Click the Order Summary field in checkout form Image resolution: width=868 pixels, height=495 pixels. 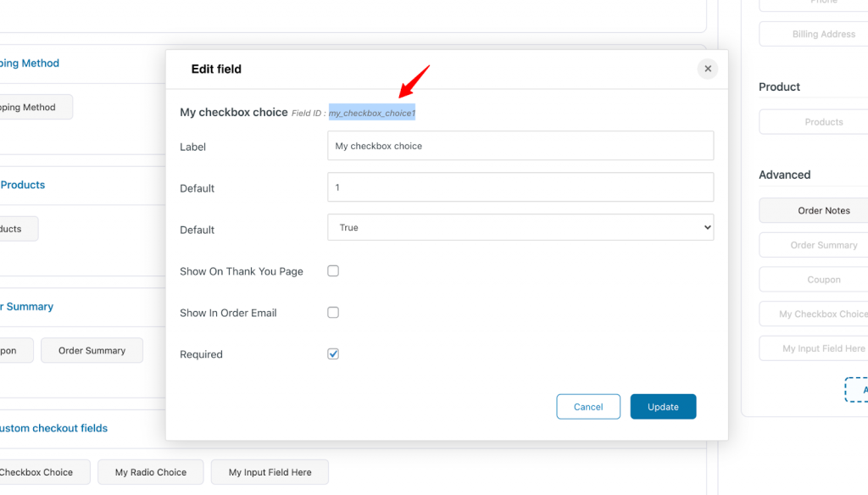pyautogui.click(x=92, y=351)
